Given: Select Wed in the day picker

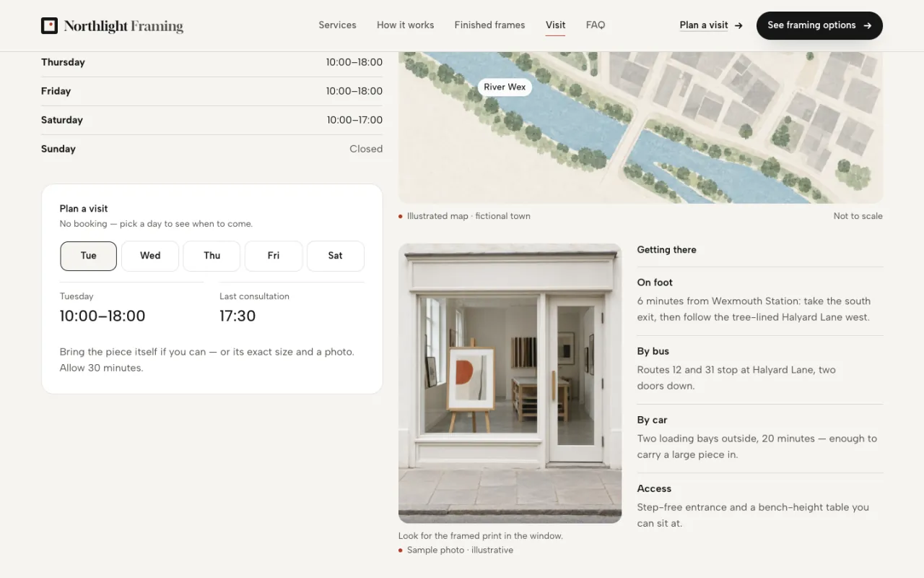Looking at the screenshot, I should tap(150, 256).
